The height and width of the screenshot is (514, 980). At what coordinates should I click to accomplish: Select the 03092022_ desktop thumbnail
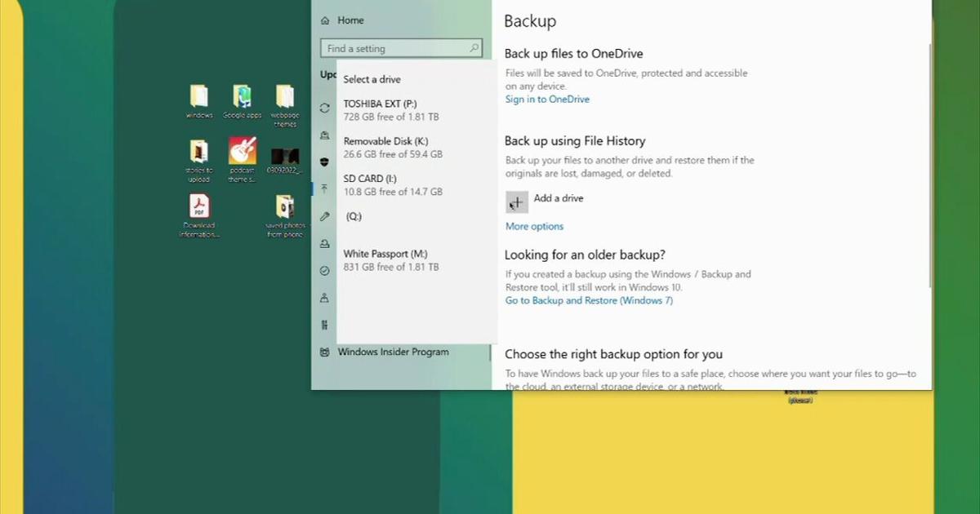[x=284, y=160]
